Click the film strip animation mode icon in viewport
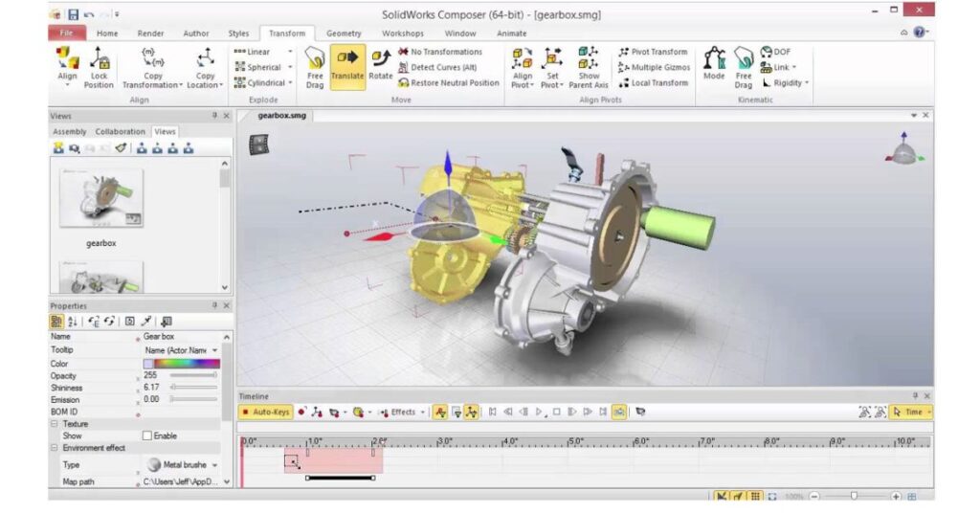The width and height of the screenshot is (980, 513). (258, 145)
